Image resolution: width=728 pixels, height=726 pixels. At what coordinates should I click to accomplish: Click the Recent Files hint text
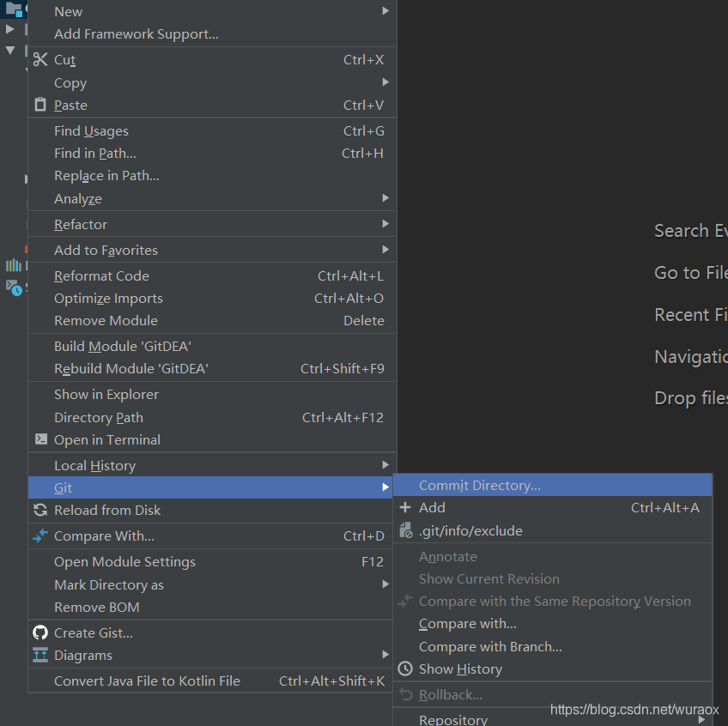point(691,315)
